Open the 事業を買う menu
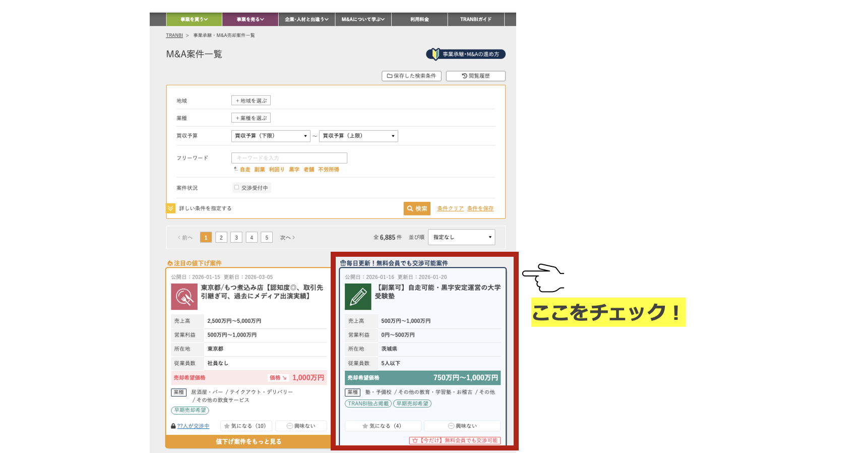 194,19
